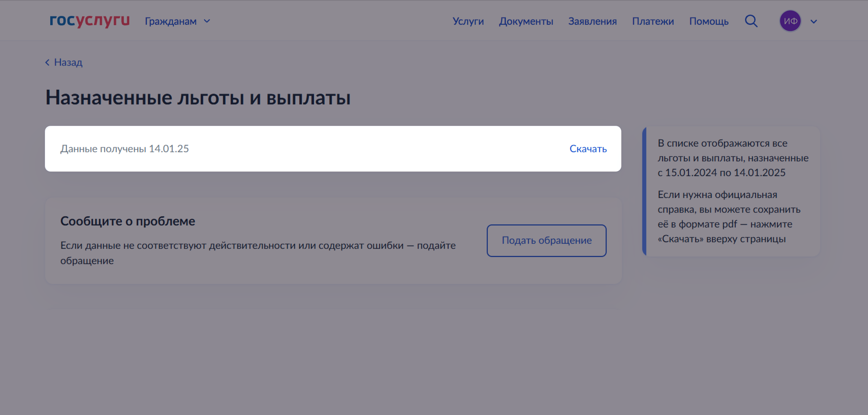Go back via the Назад link
The width and height of the screenshot is (868, 415).
[x=64, y=62]
